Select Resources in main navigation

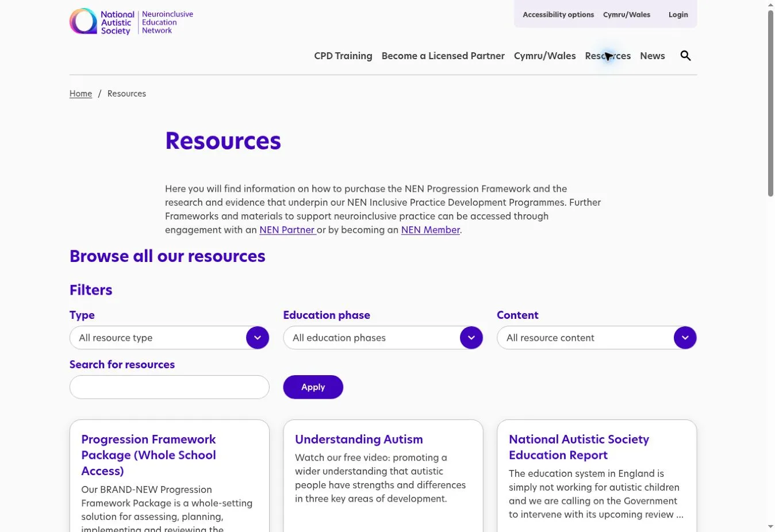coord(608,56)
